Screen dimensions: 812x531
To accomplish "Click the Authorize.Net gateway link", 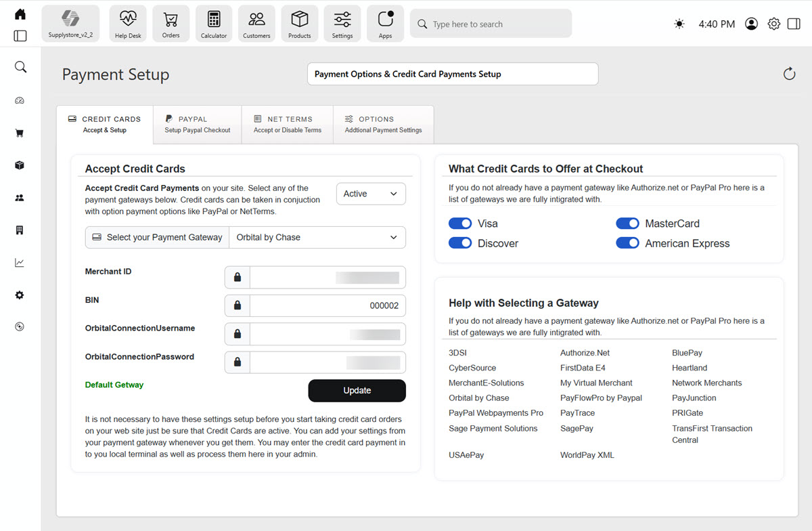I will (585, 353).
